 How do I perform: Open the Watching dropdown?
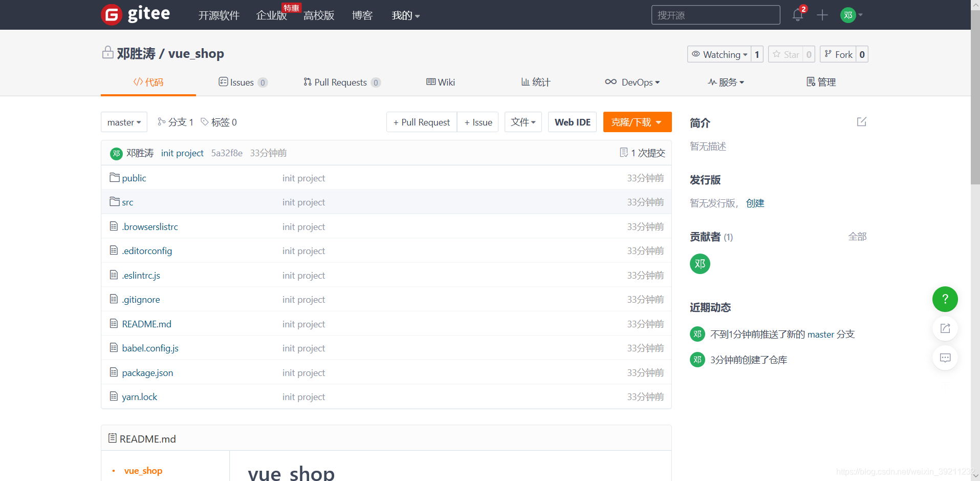[x=719, y=54]
